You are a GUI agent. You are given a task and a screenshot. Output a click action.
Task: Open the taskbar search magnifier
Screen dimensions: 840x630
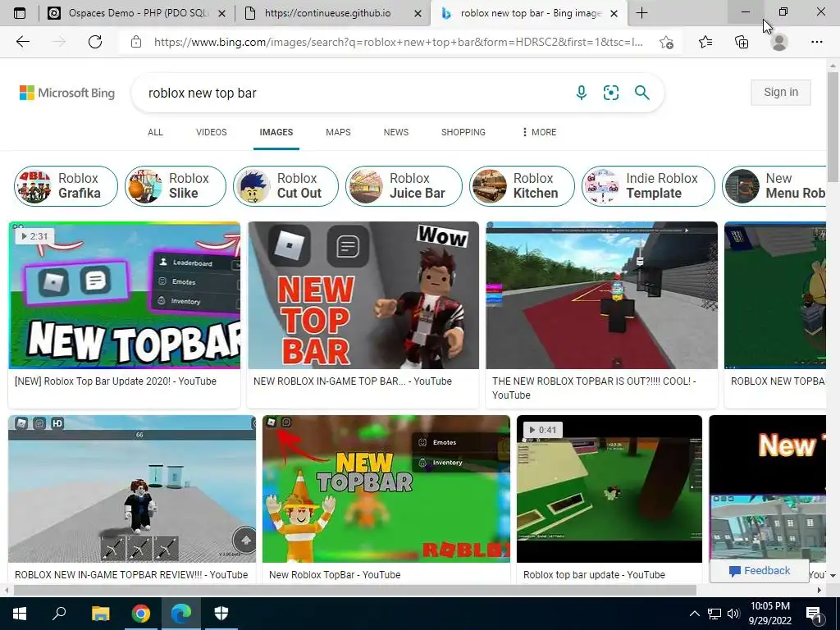[x=59, y=614]
